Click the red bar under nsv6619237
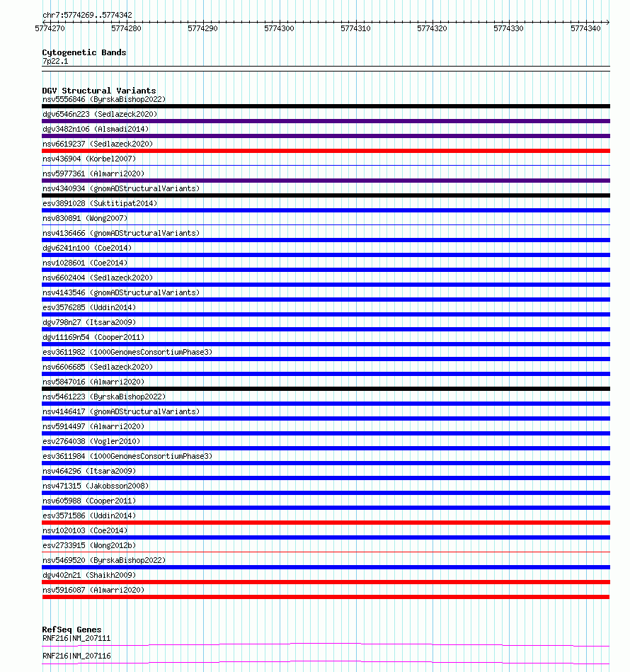Screen dimensions: 630x672 point(326,151)
